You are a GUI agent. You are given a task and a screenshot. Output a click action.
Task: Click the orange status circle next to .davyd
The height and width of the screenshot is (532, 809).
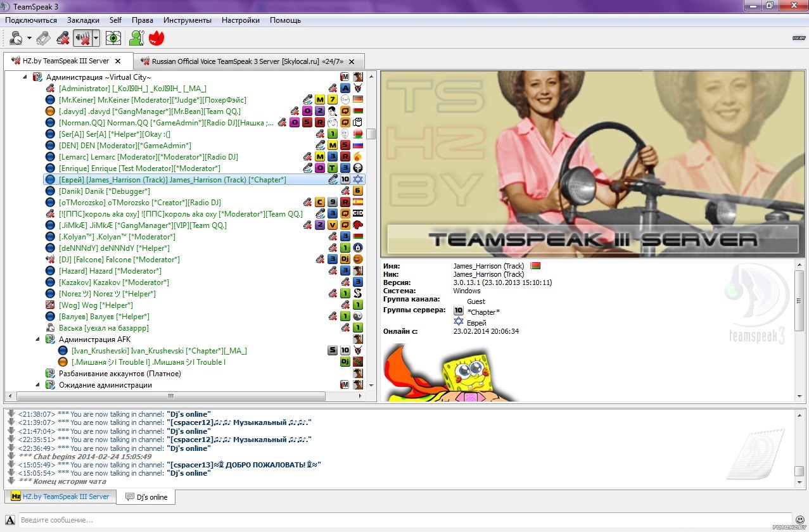[51, 111]
